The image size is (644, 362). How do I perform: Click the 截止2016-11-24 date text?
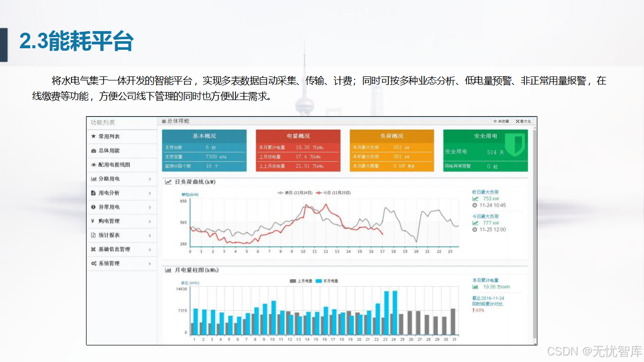488,298
